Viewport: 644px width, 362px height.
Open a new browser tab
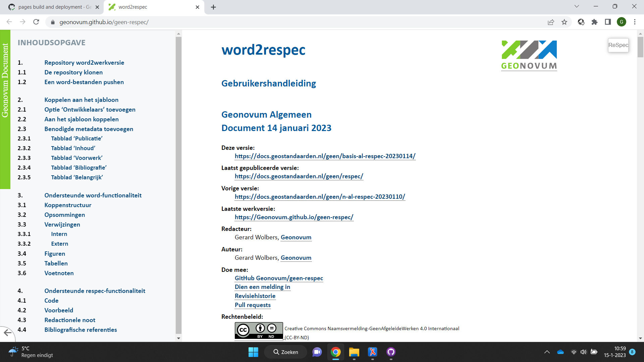[x=213, y=7]
